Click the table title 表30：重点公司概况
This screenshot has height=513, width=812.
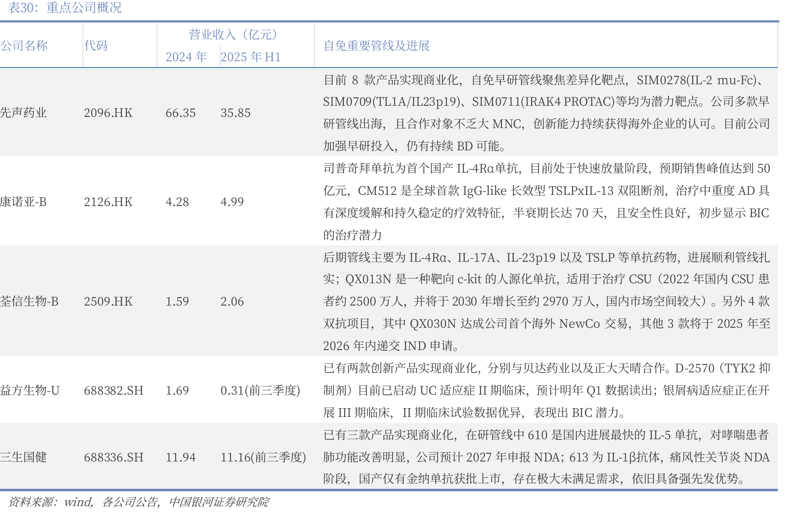click(x=65, y=7)
